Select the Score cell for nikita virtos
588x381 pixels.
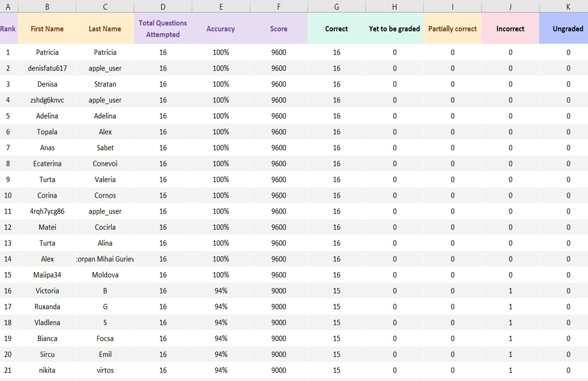click(279, 370)
